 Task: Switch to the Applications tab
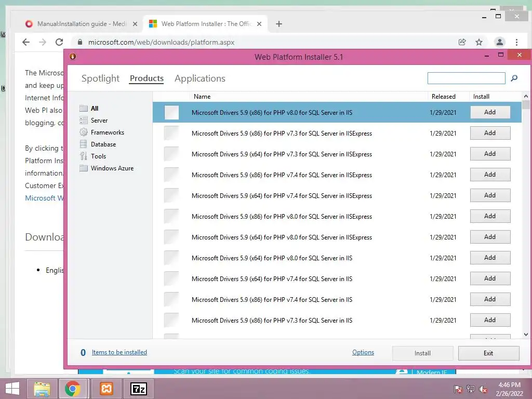tap(200, 78)
